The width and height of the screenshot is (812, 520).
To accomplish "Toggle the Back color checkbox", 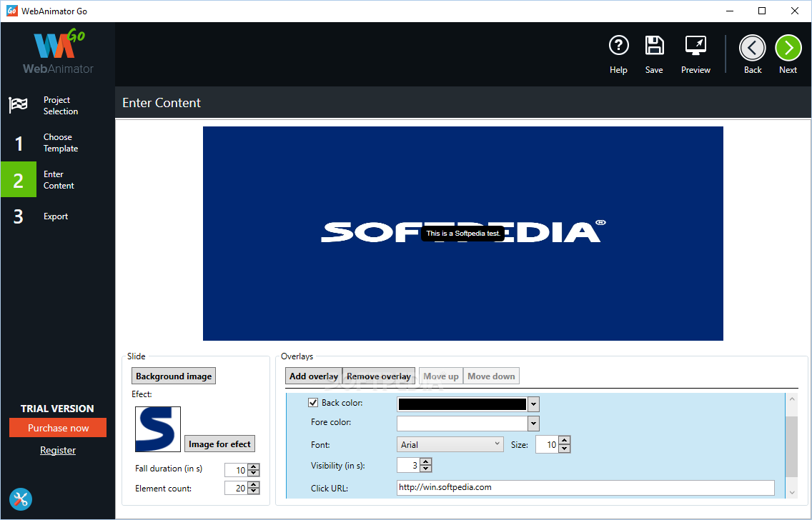I will tap(313, 403).
